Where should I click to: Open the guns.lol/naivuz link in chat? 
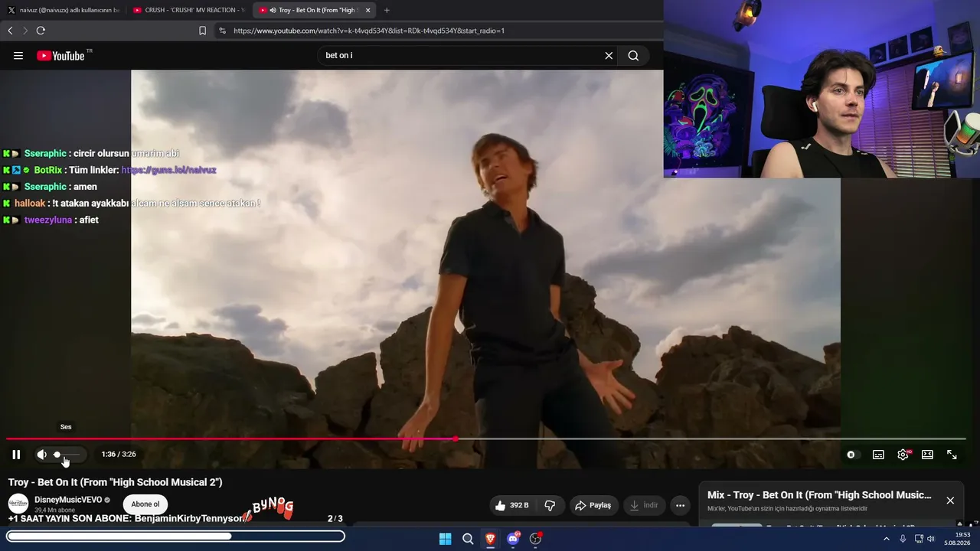click(x=168, y=170)
